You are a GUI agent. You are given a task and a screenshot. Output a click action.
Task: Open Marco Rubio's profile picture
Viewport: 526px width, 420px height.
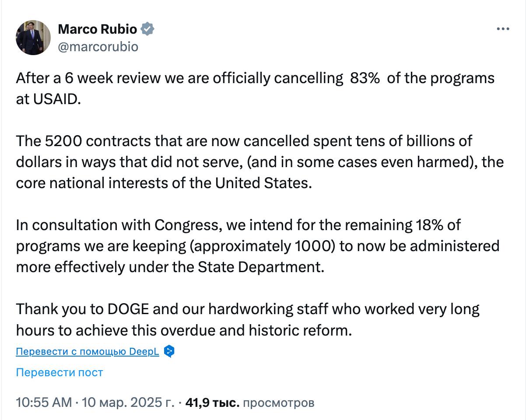point(33,37)
